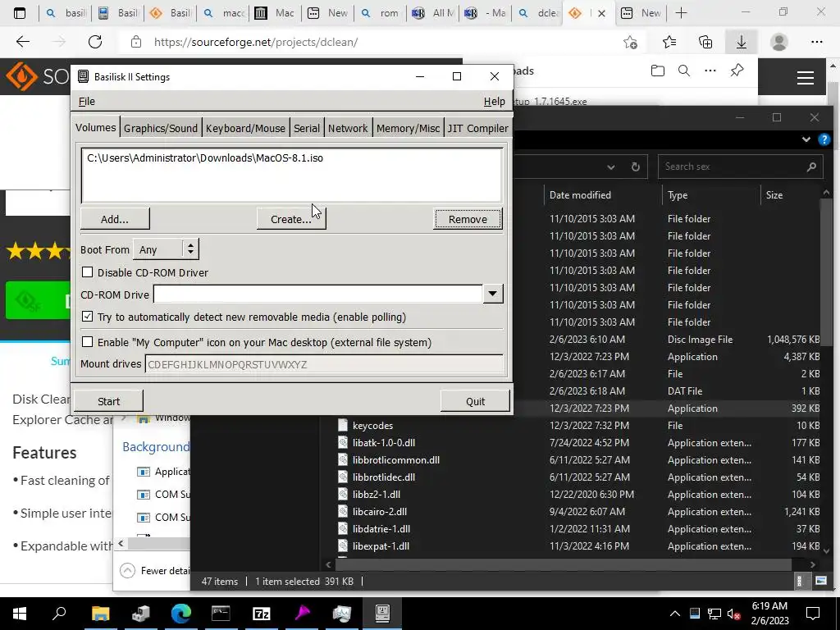Click the Remove volume button
Image resolution: width=840 pixels, height=630 pixels.
[x=468, y=219]
